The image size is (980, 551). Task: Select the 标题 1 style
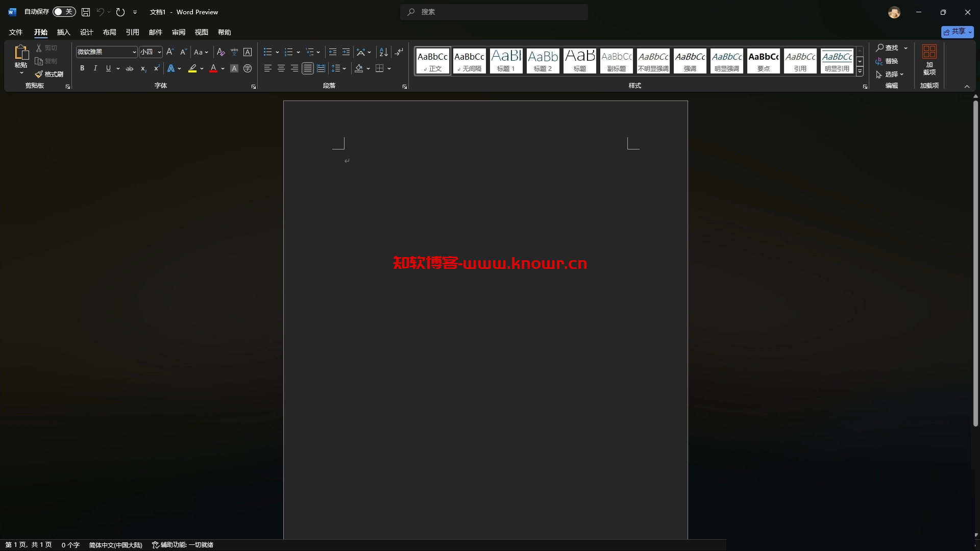click(506, 61)
